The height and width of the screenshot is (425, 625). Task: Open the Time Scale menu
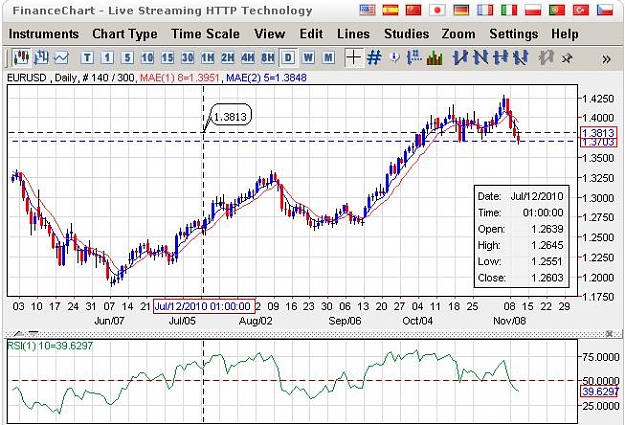click(x=205, y=34)
